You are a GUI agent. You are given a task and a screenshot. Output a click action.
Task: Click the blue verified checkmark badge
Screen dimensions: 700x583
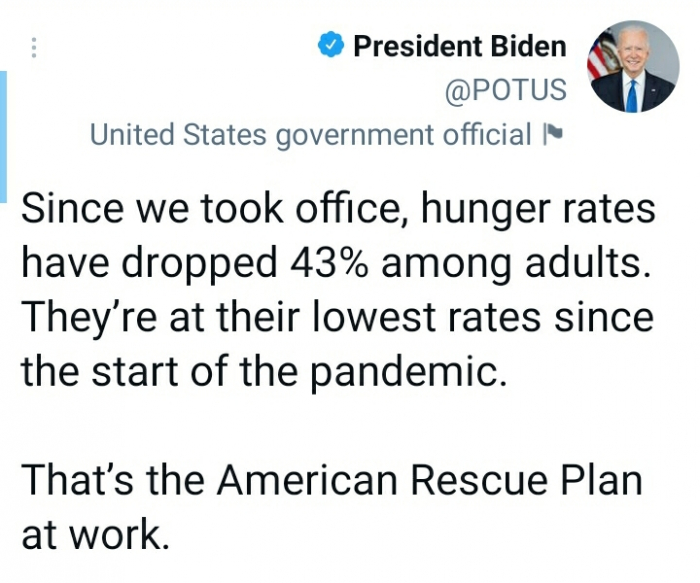331,45
